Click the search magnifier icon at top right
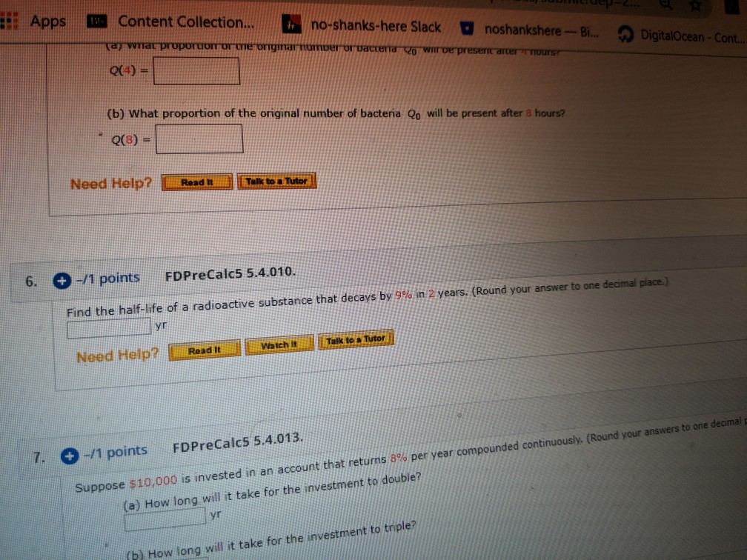The image size is (747, 560). (x=667, y=5)
